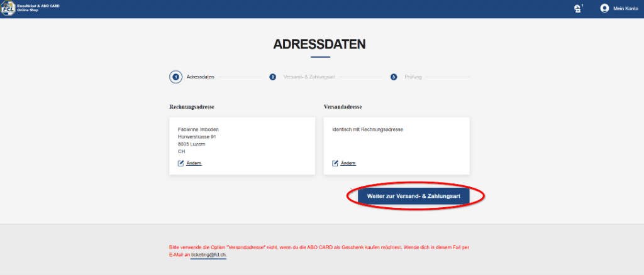Click the edit pencil icon under Versandadresse
Image resolution: width=644 pixels, height=275 pixels.
[x=335, y=163]
